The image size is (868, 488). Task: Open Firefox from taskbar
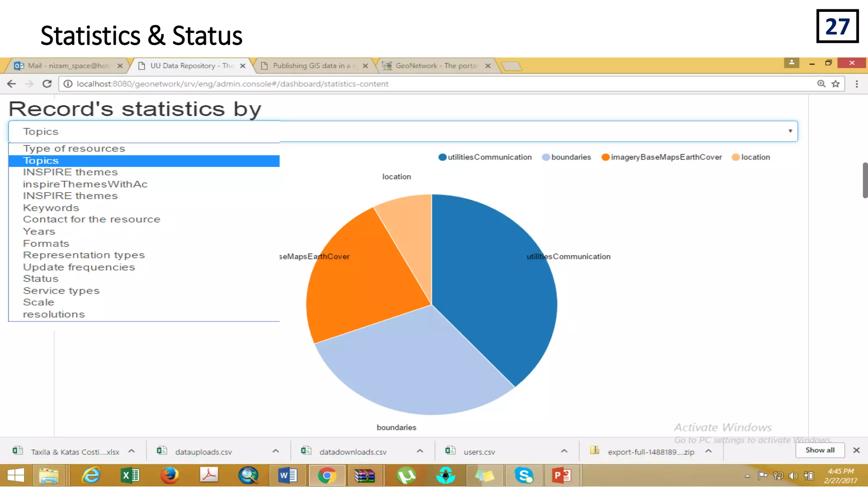pyautogui.click(x=170, y=475)
